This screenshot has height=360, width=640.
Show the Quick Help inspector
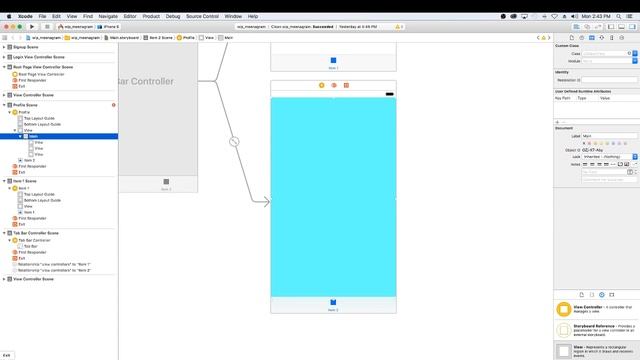[582, 38]
